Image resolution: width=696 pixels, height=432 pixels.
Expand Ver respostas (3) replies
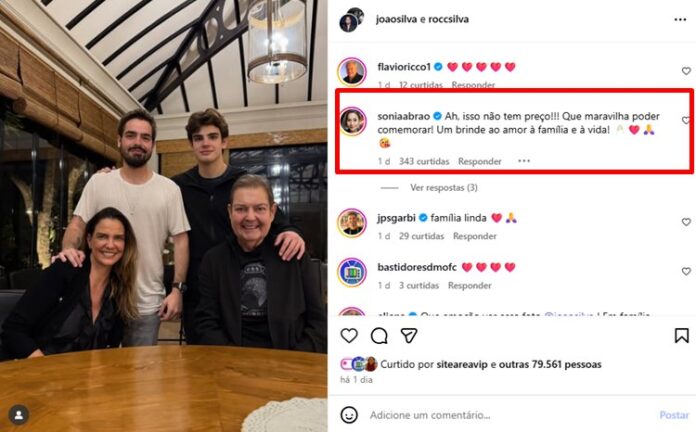click(x=443, y=187)
